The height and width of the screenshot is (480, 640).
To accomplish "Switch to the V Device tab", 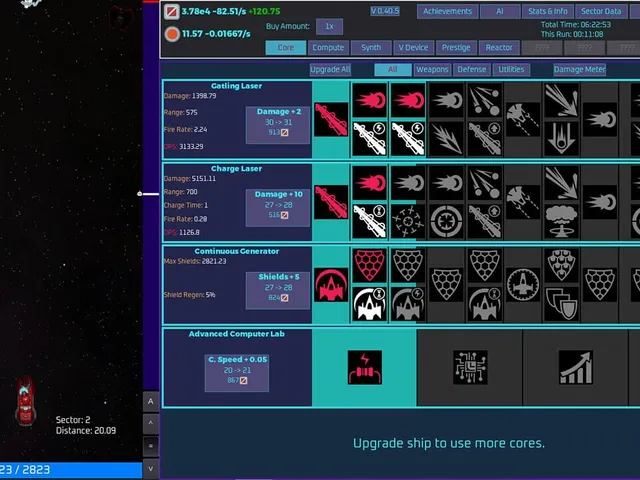I will pyautogui.click(x=413, y=48).
